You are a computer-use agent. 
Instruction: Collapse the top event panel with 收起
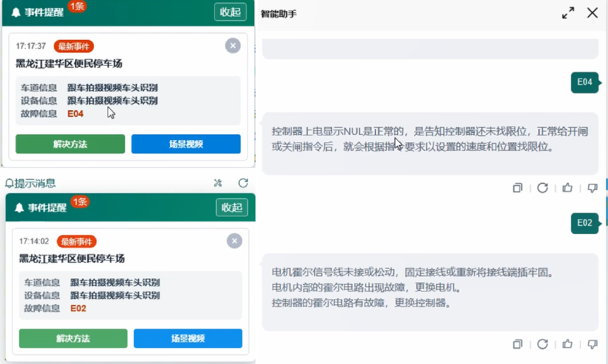[230, 12]
